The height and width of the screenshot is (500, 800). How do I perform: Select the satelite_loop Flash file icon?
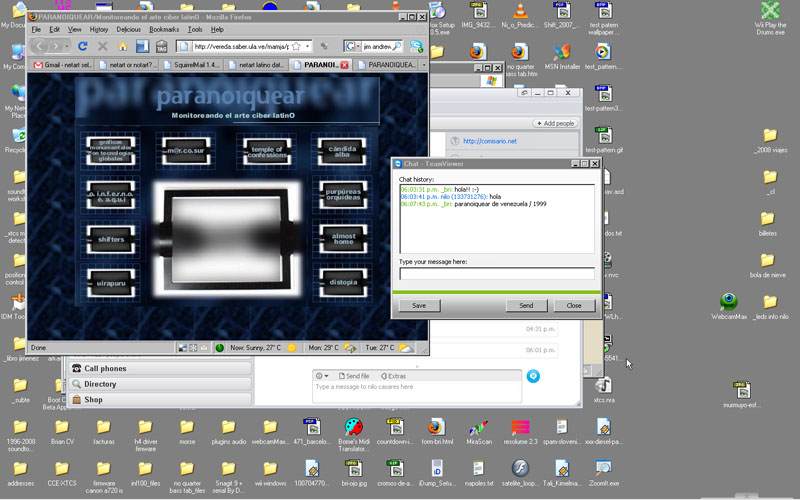(520, 472)
